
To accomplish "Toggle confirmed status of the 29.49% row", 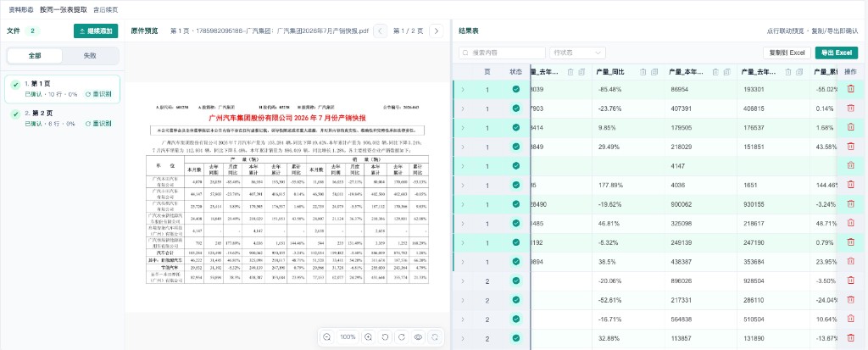I will pos(516,147).
